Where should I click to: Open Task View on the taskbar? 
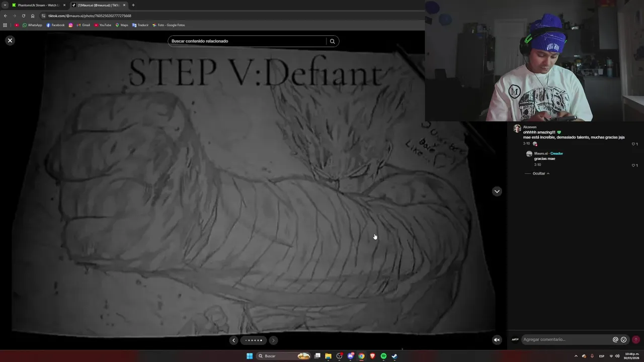point(317,356)
